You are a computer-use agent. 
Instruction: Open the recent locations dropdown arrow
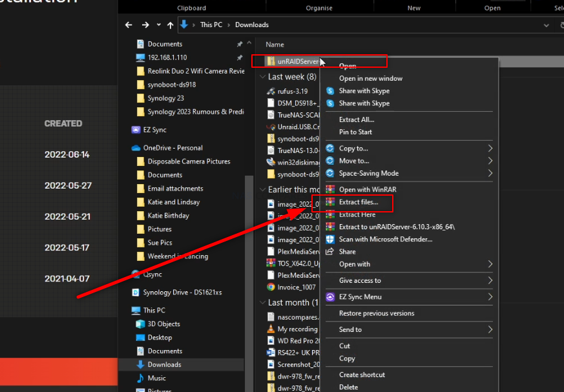[159, 25]
